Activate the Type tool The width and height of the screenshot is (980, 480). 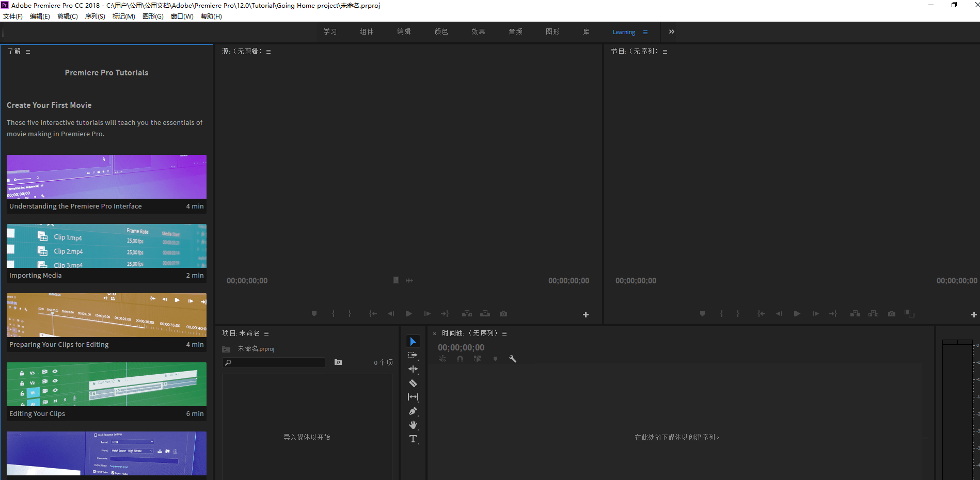click(x=413, y=439)
